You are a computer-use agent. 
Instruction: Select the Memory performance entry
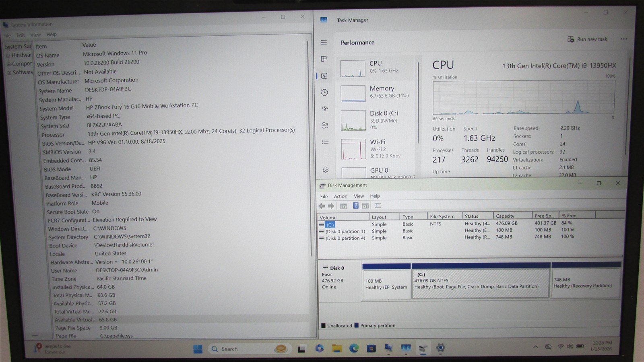[x=376, y=93]
